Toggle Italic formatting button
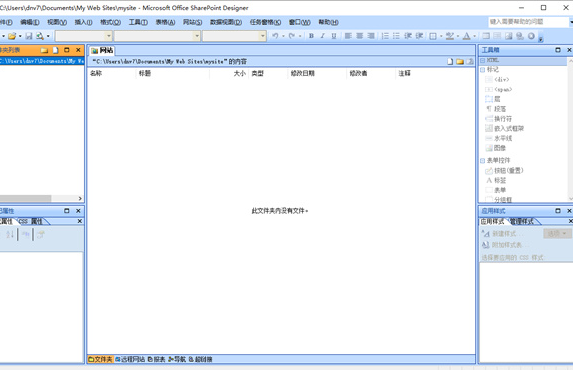573x370 pixels. 322,36
